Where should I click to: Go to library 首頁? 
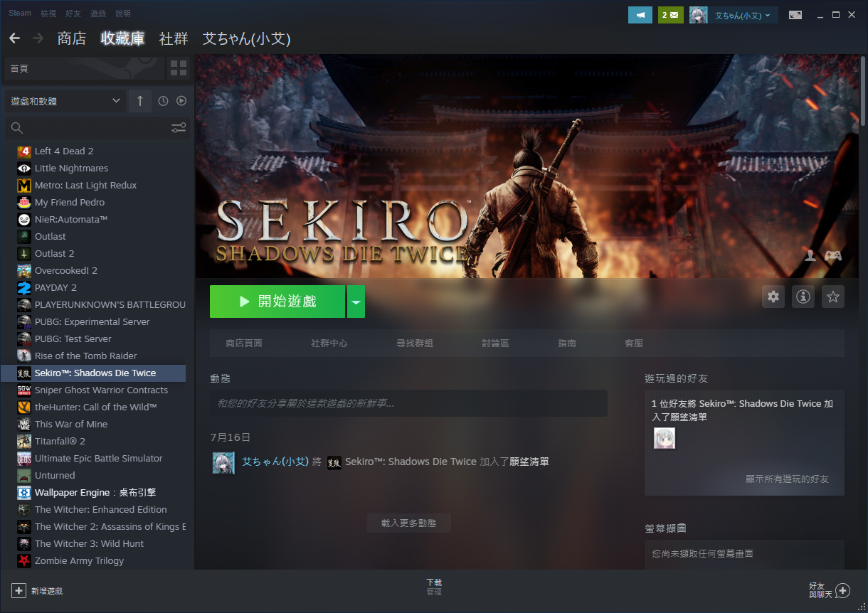coord(84,68)
